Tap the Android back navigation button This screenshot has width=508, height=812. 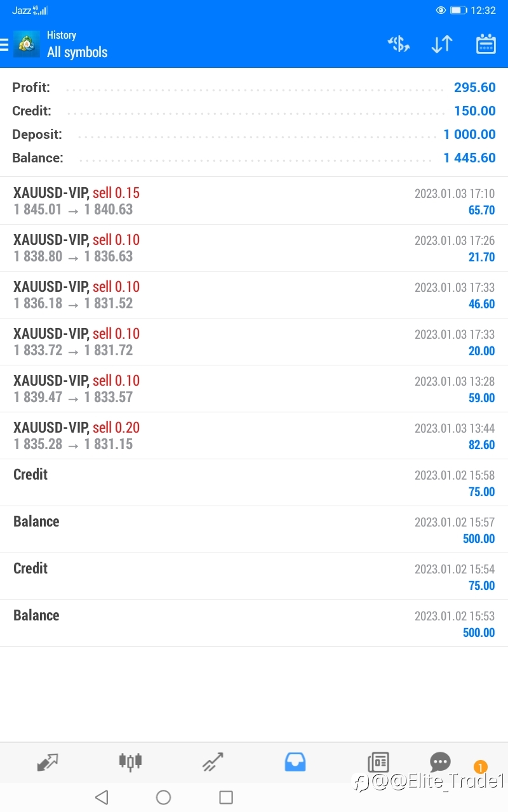pos(102,797)
